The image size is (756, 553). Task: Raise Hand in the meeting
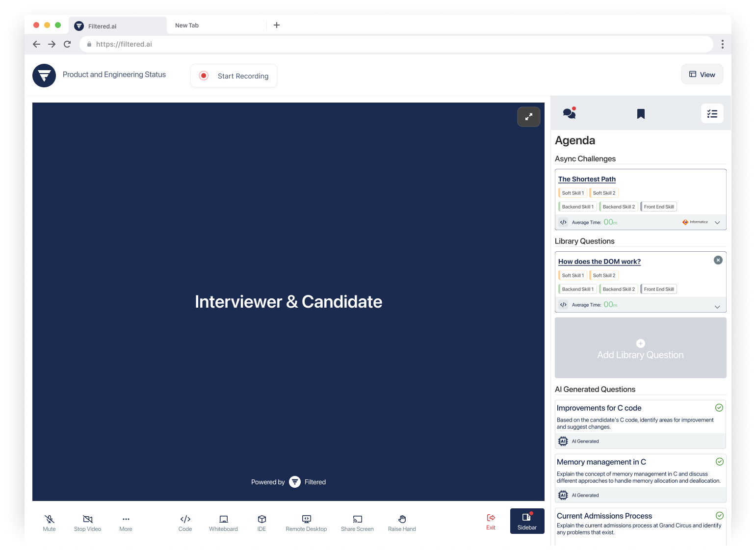click(x=402, y=523)
